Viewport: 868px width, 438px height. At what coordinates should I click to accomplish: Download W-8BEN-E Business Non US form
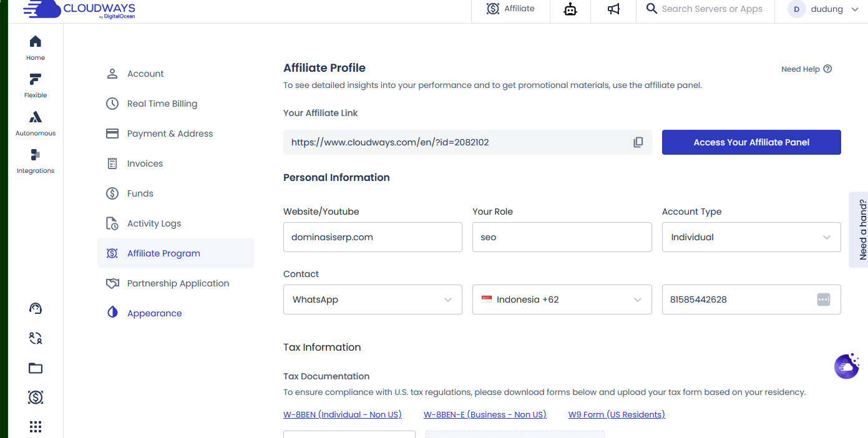(x=485, y=414)
